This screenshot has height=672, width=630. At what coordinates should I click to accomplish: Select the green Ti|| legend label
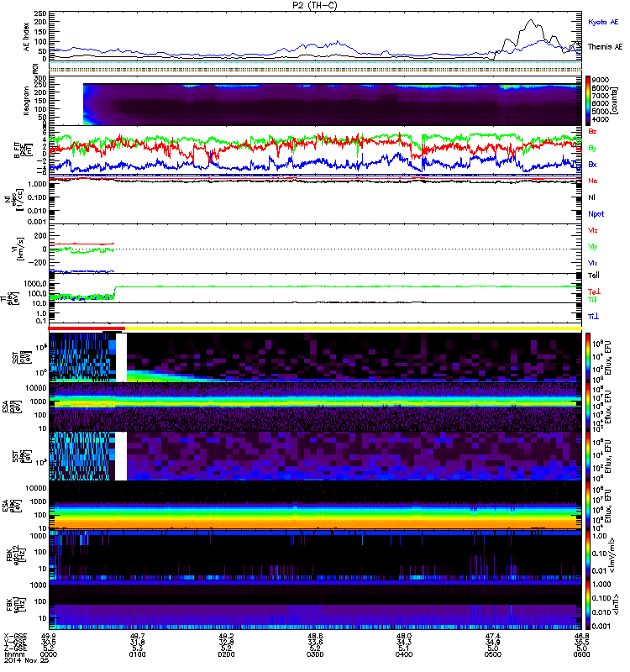592,300
